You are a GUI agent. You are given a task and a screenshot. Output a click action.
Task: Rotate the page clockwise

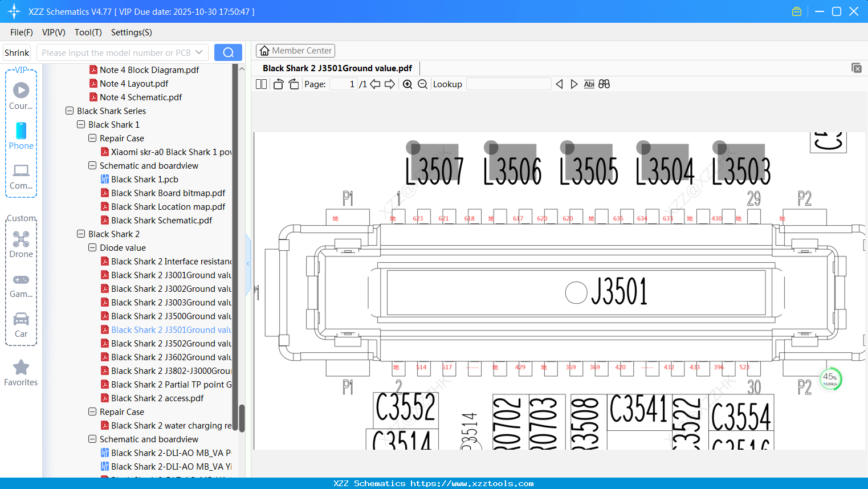pyautogui.click(x=294, y=84)
